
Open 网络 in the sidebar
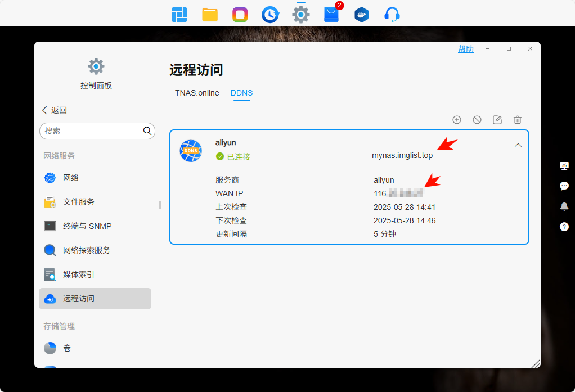click(95, 178)
